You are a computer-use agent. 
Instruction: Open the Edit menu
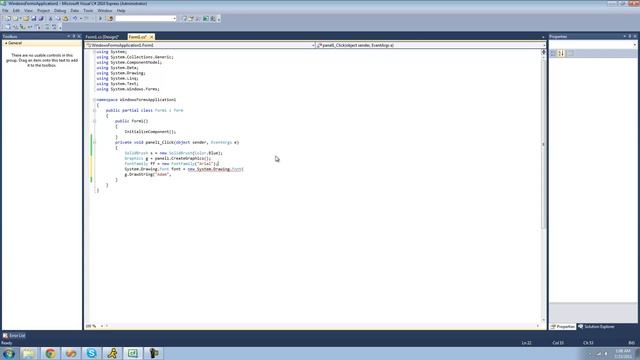[16, 11]
